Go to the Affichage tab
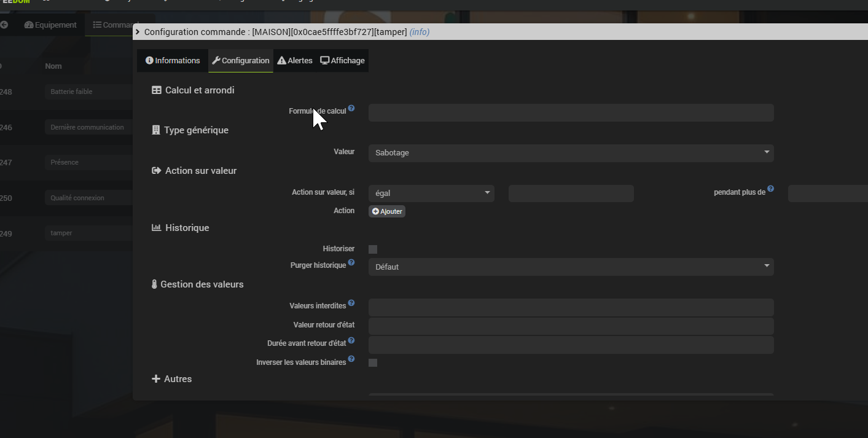The image size is (868, 438). (x=343, y=61)
